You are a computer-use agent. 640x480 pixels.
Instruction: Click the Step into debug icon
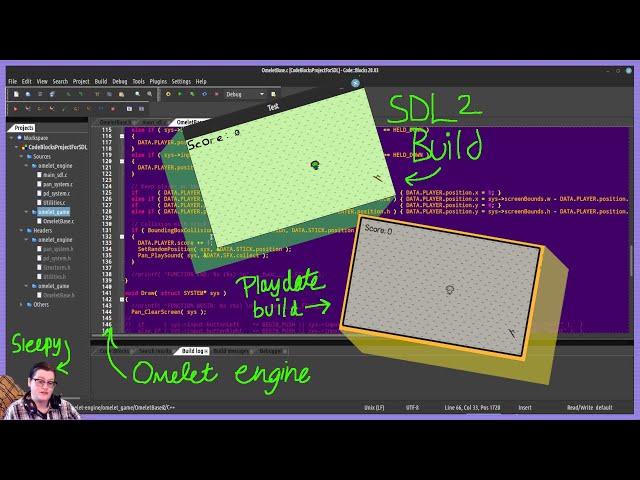(x=52, y=109)
